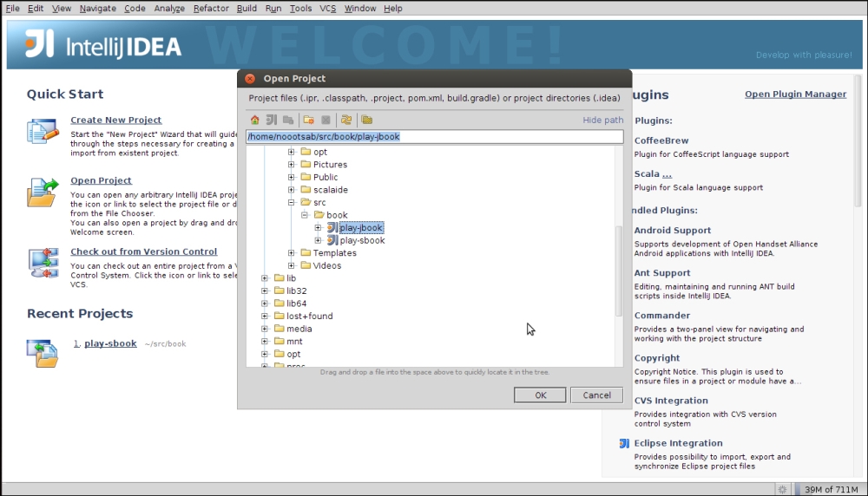
Task: Click the Check out from Version Control icon
Action: (x=43, y=263)
